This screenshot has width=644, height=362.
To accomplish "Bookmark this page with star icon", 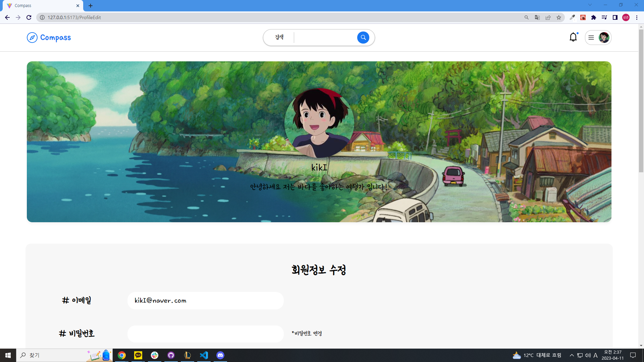I will pyautogui.click(x=559, y=17).
